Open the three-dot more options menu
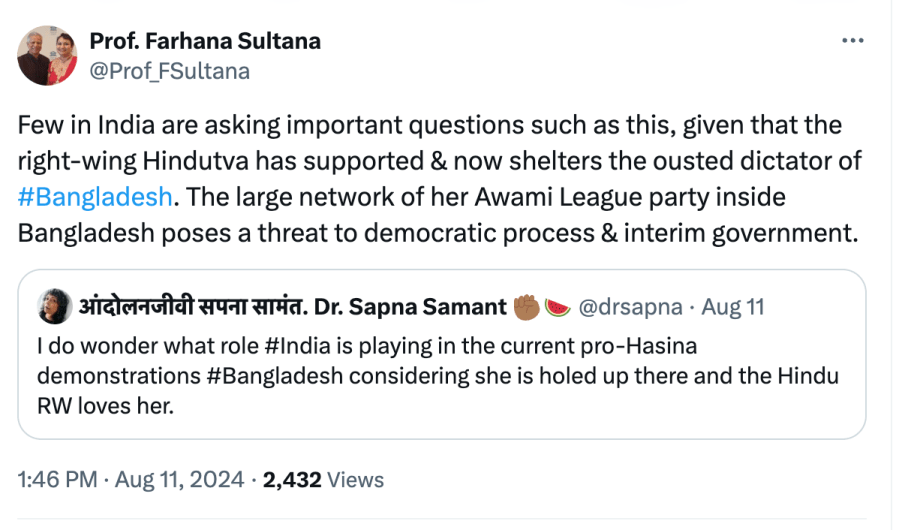899x530 pixels. (x=852, y=41)
